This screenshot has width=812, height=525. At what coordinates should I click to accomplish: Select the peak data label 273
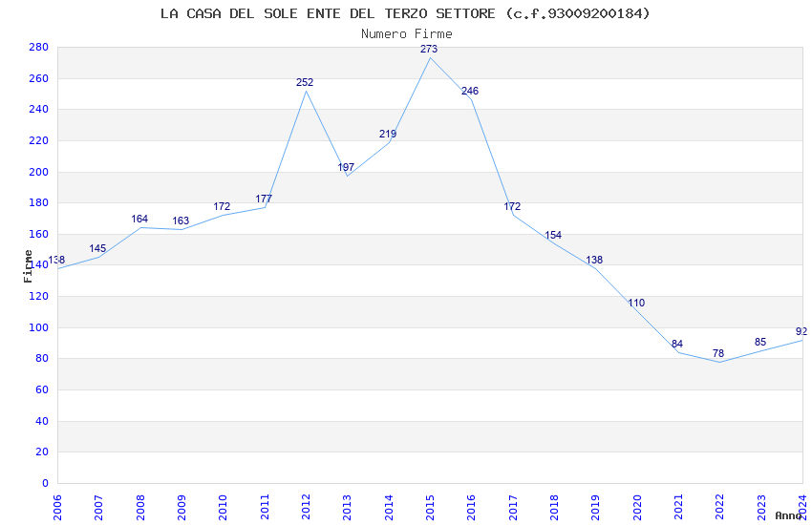pos(429,49)
